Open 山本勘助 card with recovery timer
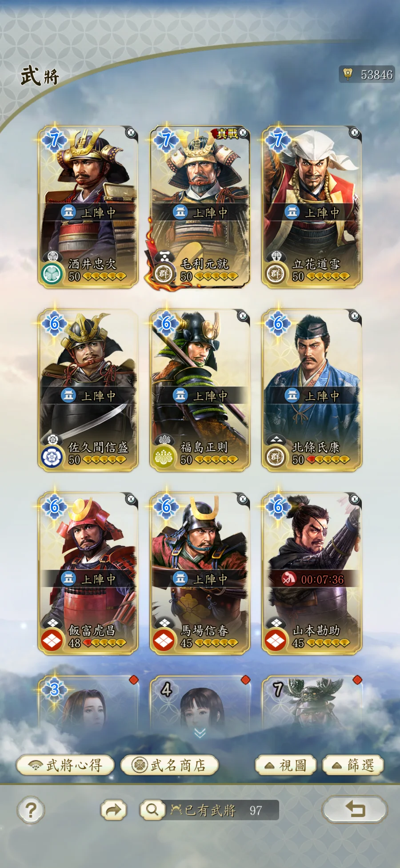 312,573
